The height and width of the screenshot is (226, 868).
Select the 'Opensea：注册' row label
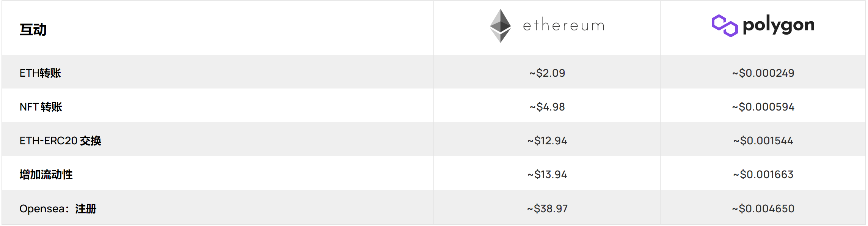58,209
